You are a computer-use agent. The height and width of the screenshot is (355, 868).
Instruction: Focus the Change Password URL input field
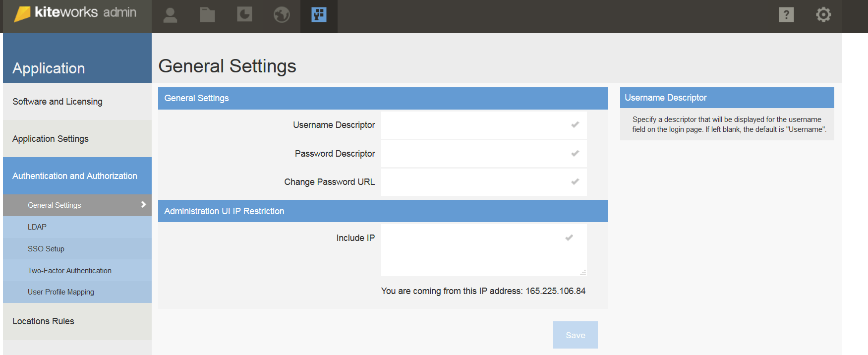484,182
